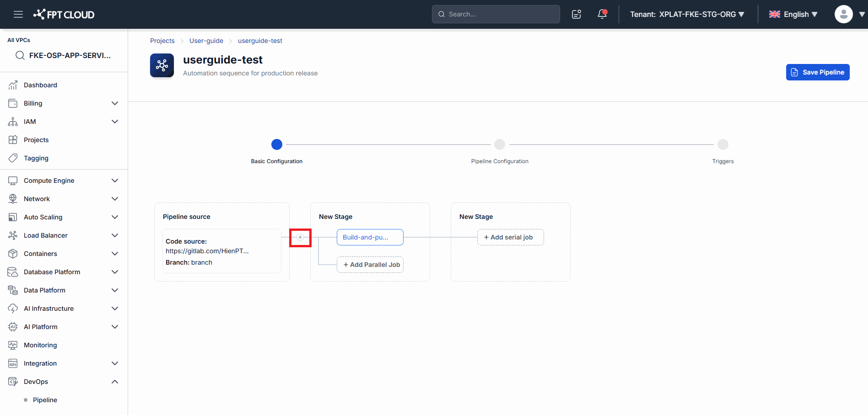868x415 pixels.
Task: Expand the IAM menu chevron
Action: point(115,122)
